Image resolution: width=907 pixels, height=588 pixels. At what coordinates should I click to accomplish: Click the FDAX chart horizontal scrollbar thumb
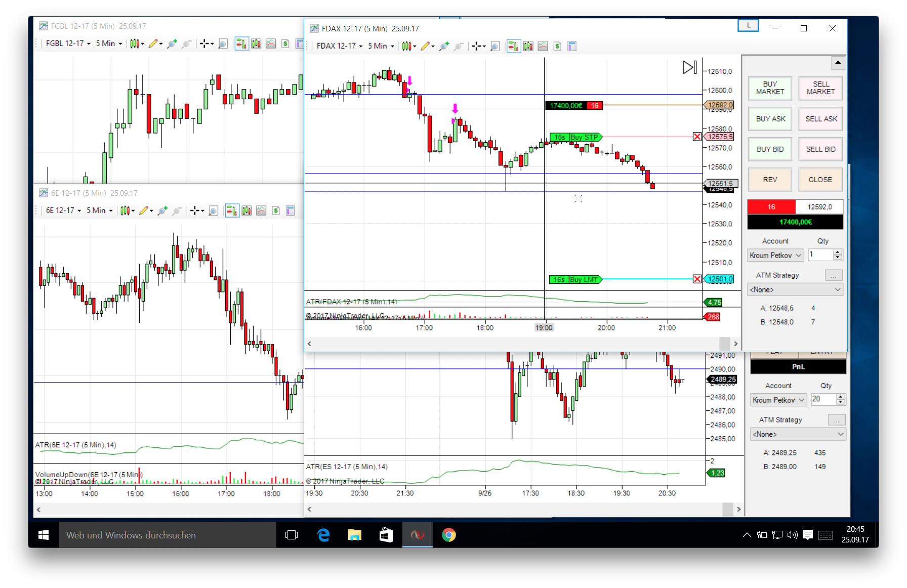click(725, 344)
